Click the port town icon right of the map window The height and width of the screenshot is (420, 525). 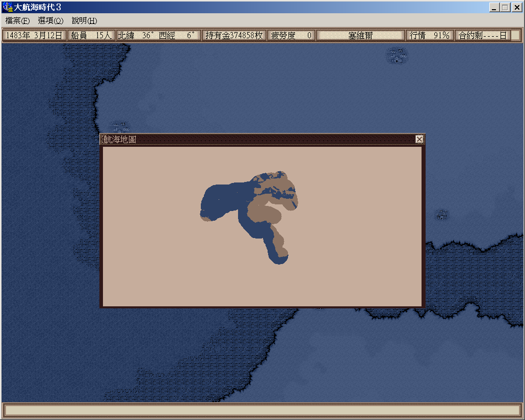coord(442,214)
